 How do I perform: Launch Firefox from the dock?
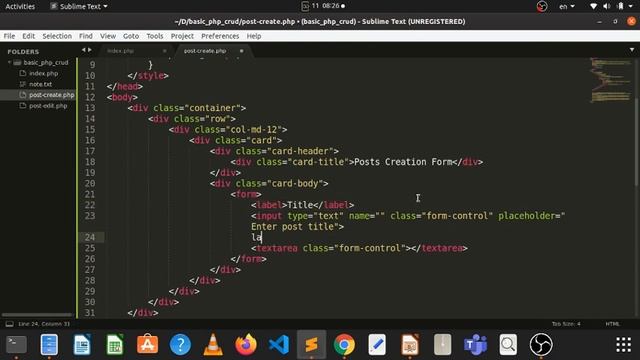tap(246, 345)
